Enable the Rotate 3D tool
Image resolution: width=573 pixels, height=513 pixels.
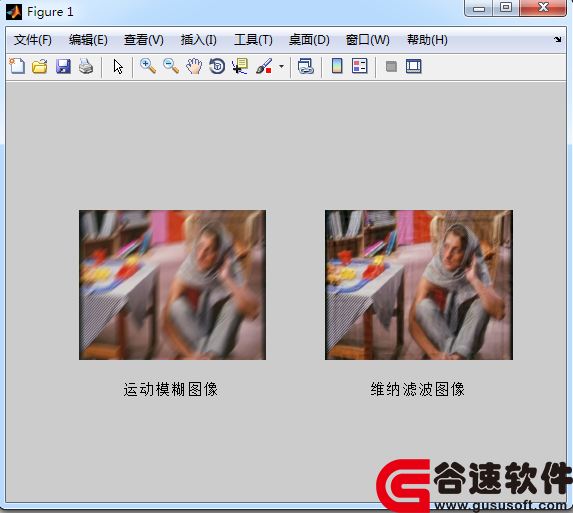pyautogui.click(x=217, y=66)
